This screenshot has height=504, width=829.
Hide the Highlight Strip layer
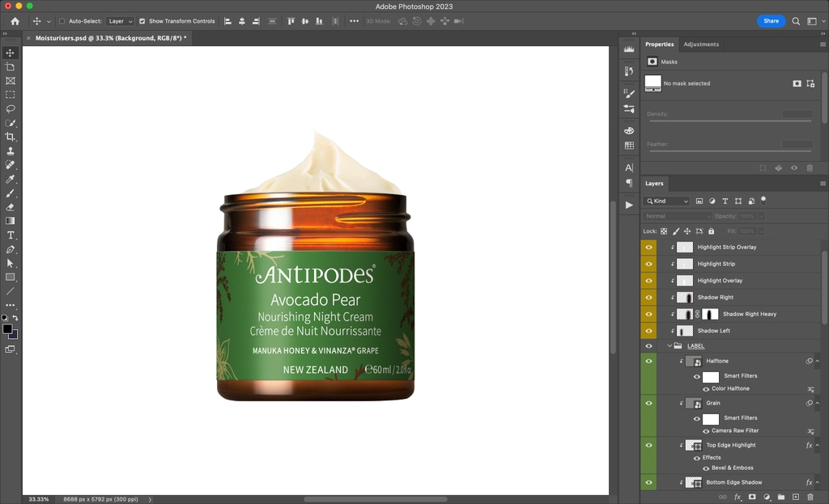(648, 264)
